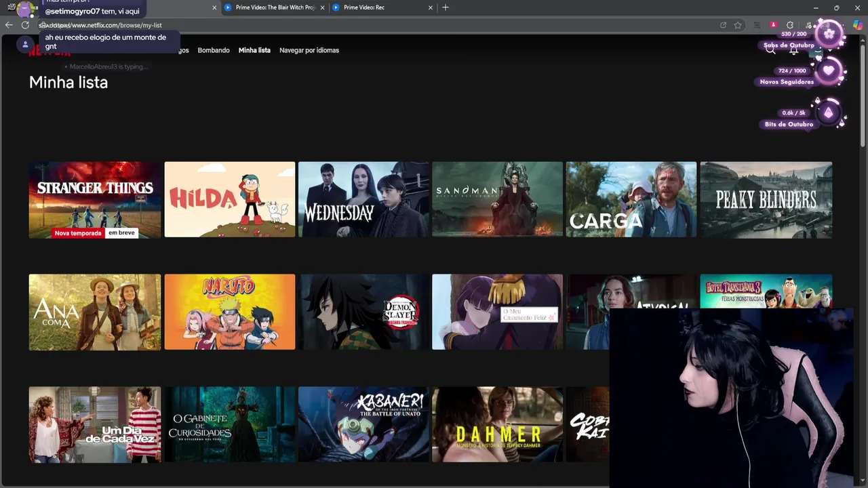Viewport: 868px width, 488px height.
Task: Click the red extension icon in toolbar
Action: 773,25
